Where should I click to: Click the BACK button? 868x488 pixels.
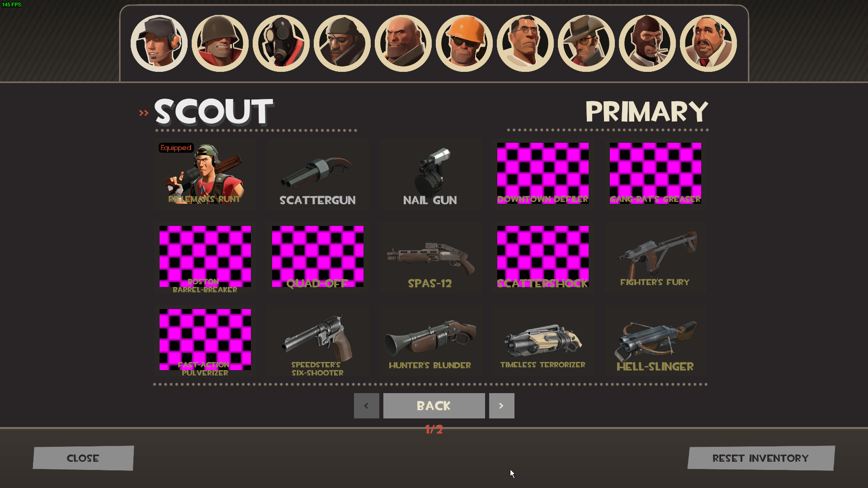(x=434, y=405)
